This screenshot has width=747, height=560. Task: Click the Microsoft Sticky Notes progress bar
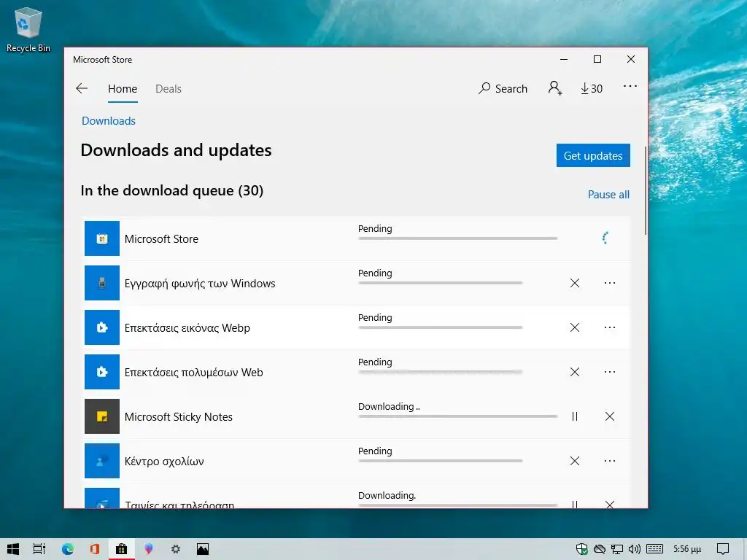pyautogui.click(x=458, y=416)
